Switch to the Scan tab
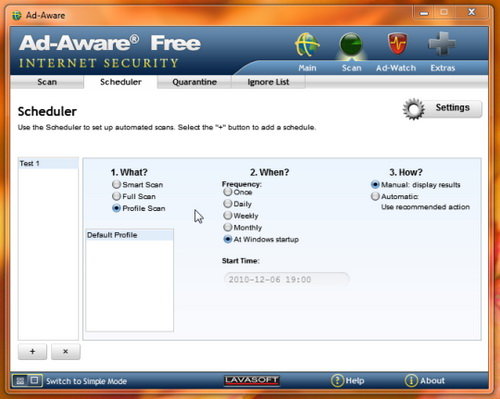 coord(47,82)
